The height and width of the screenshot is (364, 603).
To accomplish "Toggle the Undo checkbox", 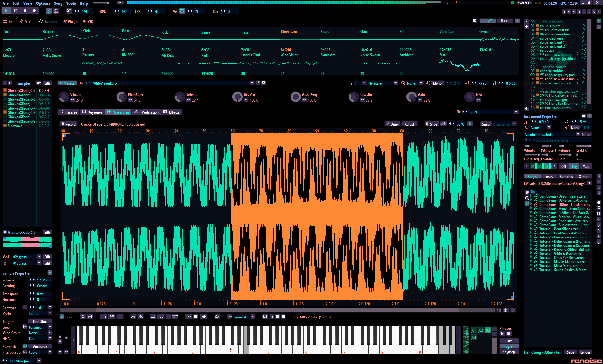I will point(62,317).
